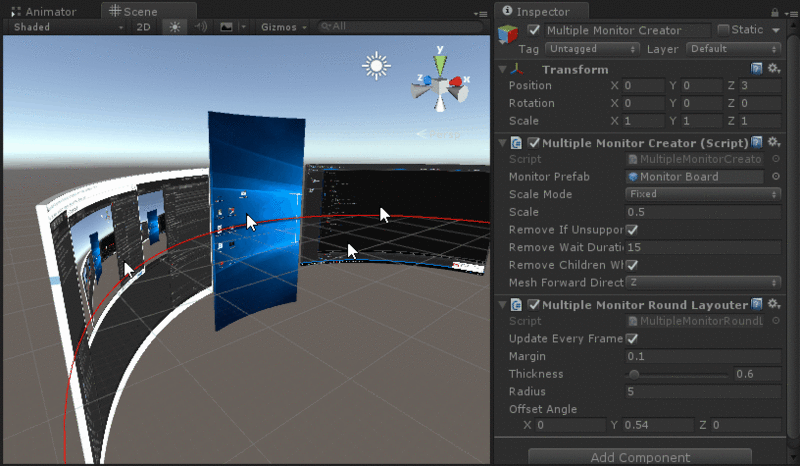This screenshot has width=800, height=466.
Task: Open the Inspector panel options menu
Action: 790,14
